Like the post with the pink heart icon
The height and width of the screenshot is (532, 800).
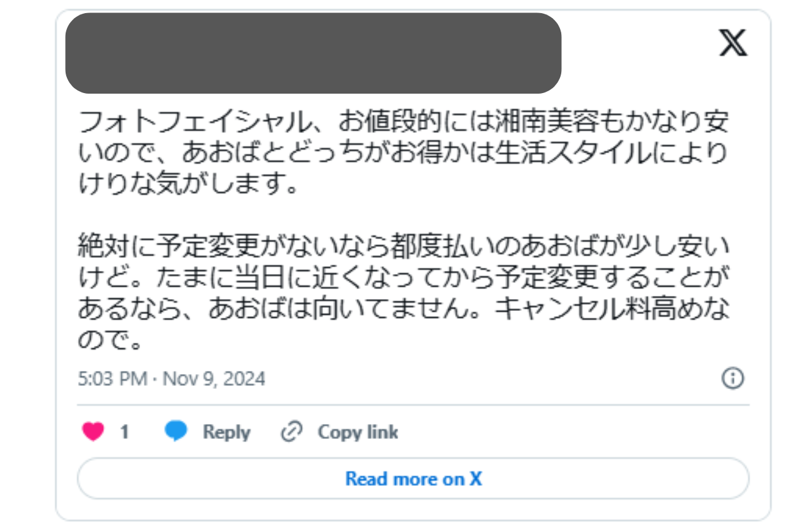pos(93,431)
